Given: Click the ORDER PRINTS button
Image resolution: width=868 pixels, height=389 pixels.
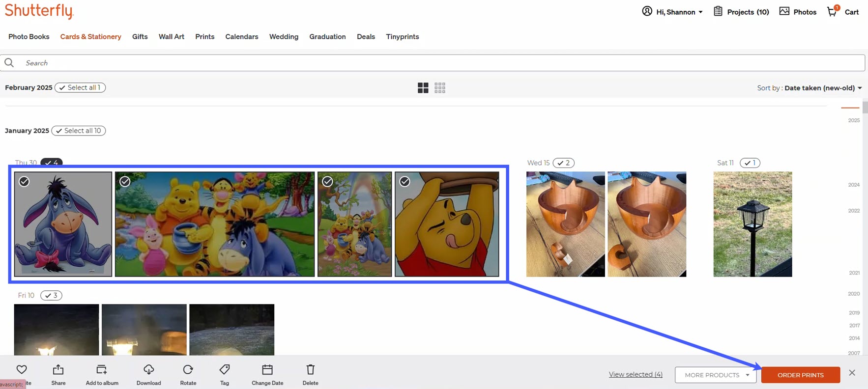Looking at the screenshot, I should (801, 375).
